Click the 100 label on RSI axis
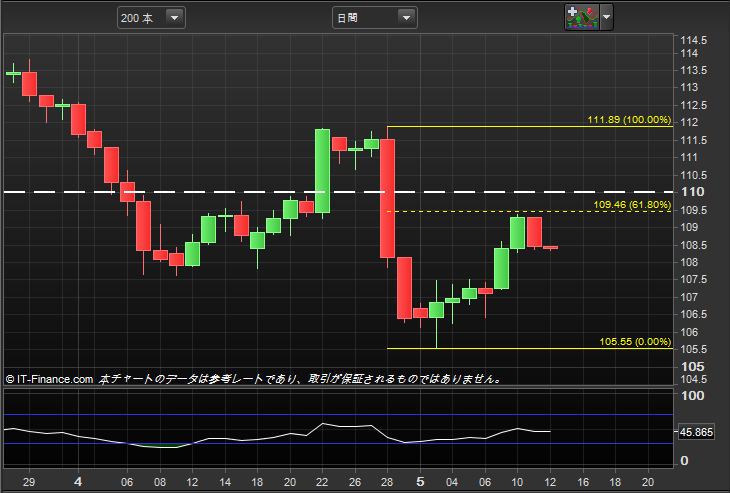730x493 pixels. 692,396
